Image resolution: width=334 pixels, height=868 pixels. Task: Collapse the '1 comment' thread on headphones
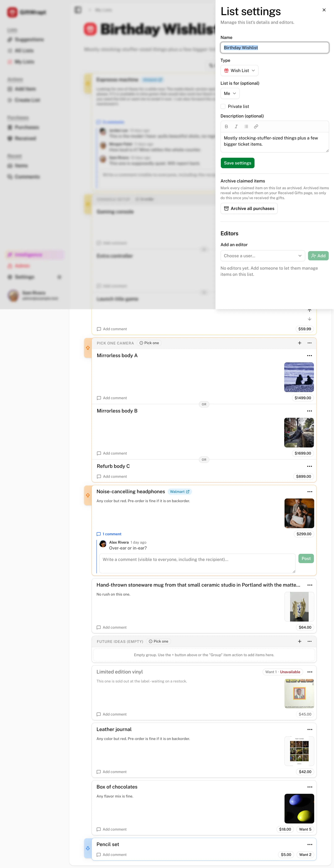click(109, 534)
